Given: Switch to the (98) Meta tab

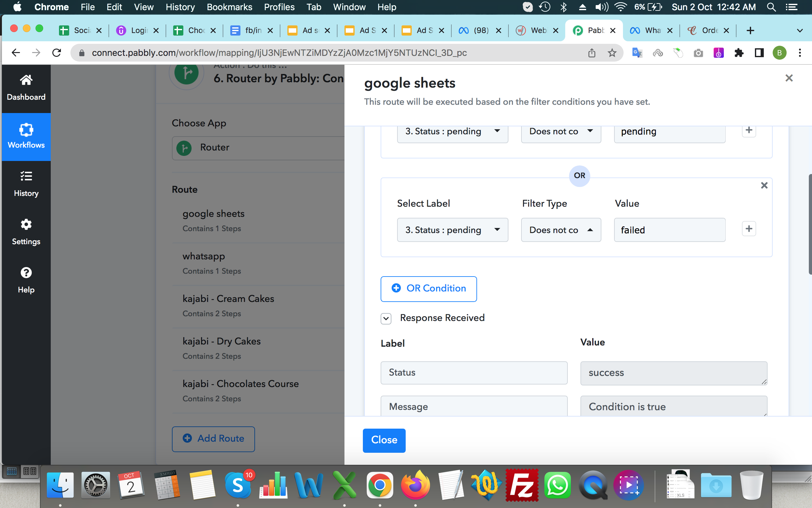Looking at the screenshot, I should (476, 30).
